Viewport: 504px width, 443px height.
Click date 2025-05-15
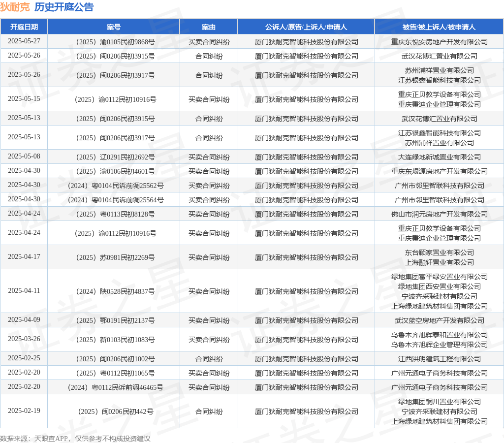[x=24, y=99]
